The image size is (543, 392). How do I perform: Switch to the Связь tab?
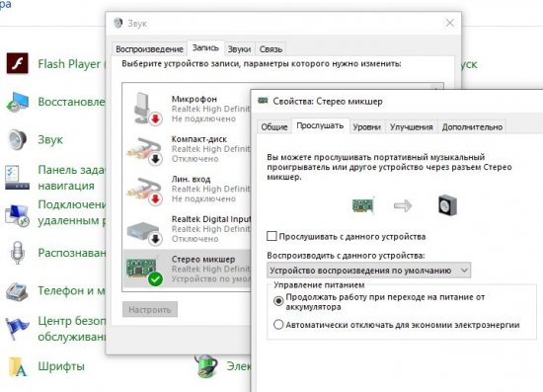pos(271,49)
